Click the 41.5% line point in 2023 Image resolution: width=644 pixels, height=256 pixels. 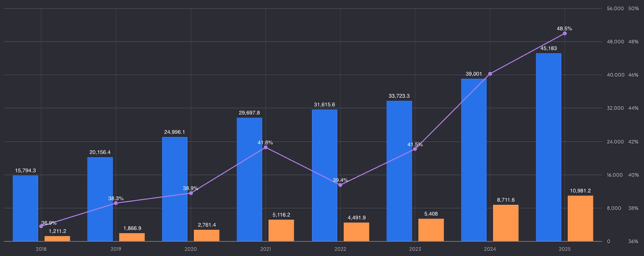click(x=415, y=149)
